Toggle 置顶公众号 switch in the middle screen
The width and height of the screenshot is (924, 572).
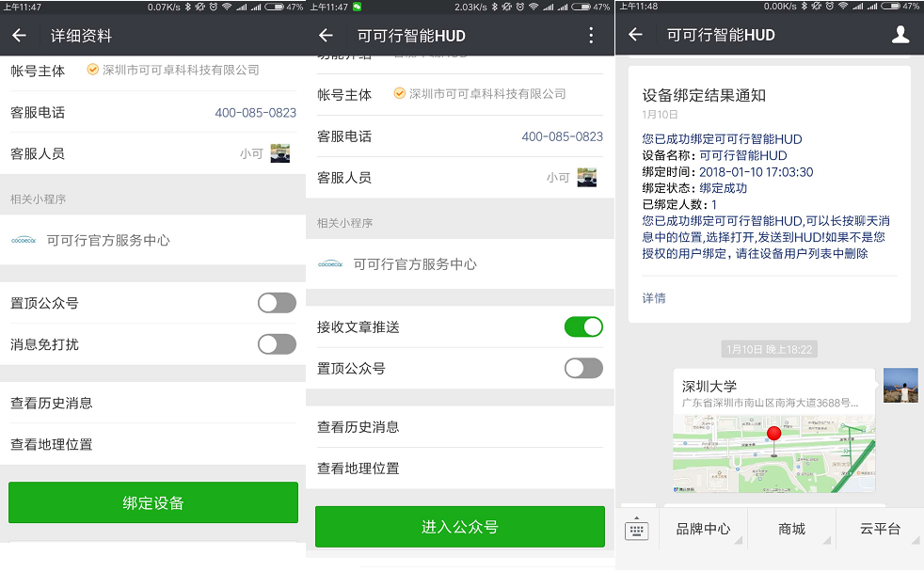pos(583,368)
